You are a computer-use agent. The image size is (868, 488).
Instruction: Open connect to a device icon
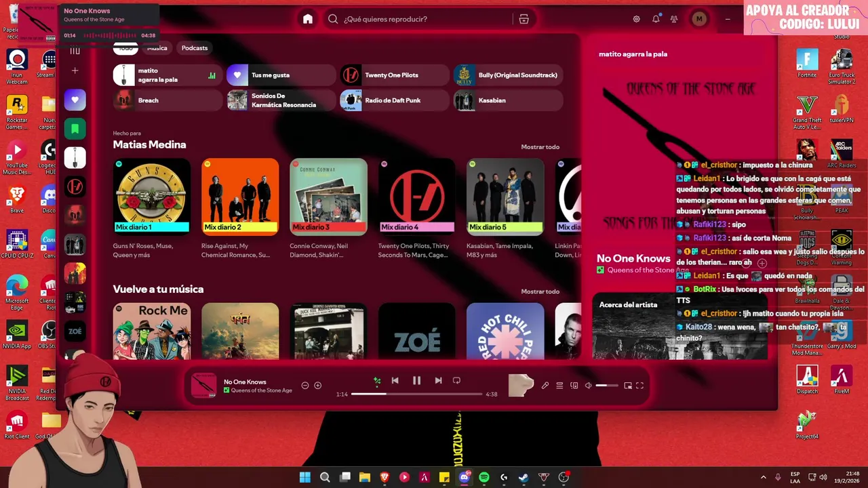point(574,386)
